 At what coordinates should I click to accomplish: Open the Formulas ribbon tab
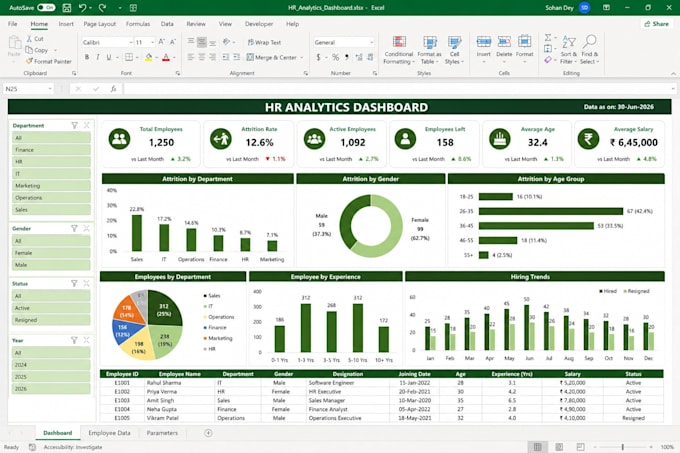(x=138, y=24)
